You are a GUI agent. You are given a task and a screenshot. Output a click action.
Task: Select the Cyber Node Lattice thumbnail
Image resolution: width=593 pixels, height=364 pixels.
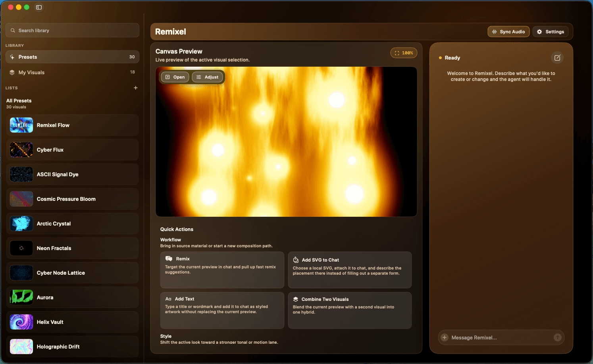point(21,273)
